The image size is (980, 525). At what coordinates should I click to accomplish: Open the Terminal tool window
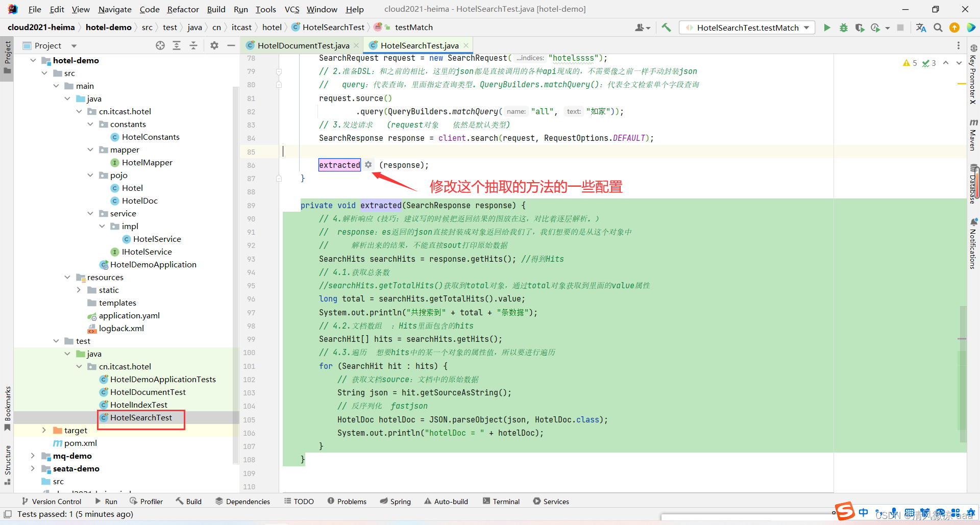pos(501,502)
